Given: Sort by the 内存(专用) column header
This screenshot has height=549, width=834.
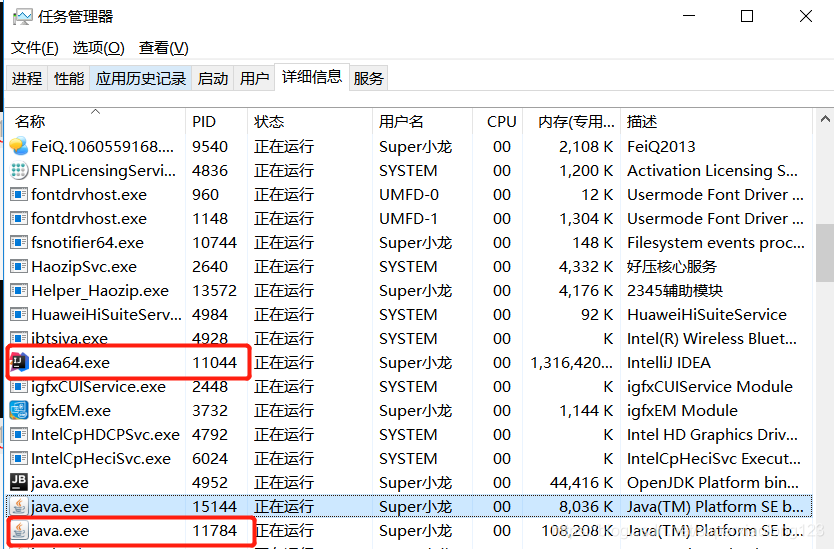Looking at the screenshot, I should coord(572,121).
